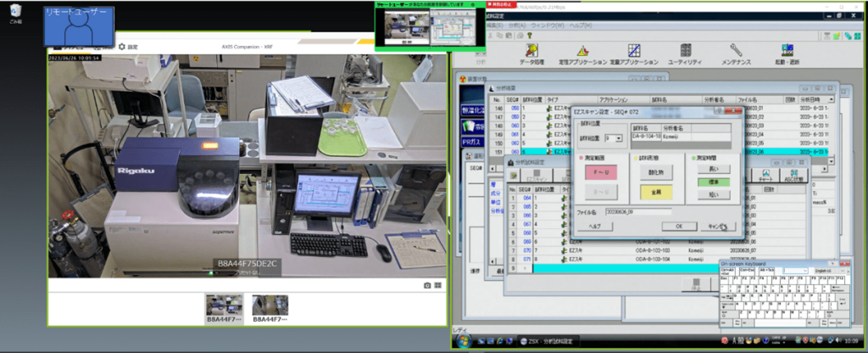
Task: Click the ファイル名 input field
Action: (637, 211)
